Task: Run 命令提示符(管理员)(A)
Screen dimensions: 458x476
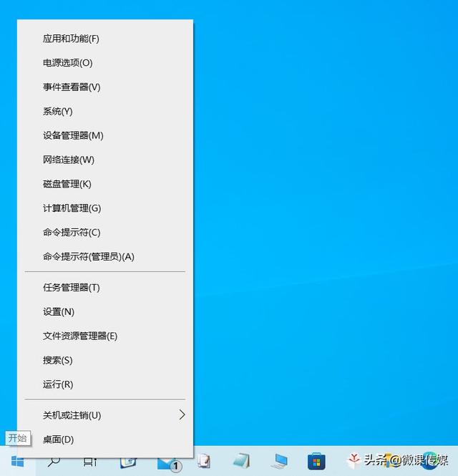Action: [105, 257]
